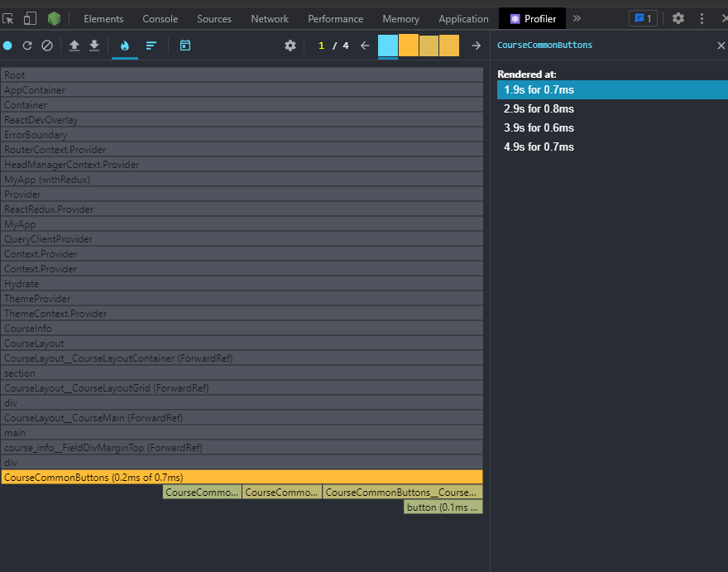728x572 pixels.
Task: Select the Root flamegraph row
Action: pos(242,75)
